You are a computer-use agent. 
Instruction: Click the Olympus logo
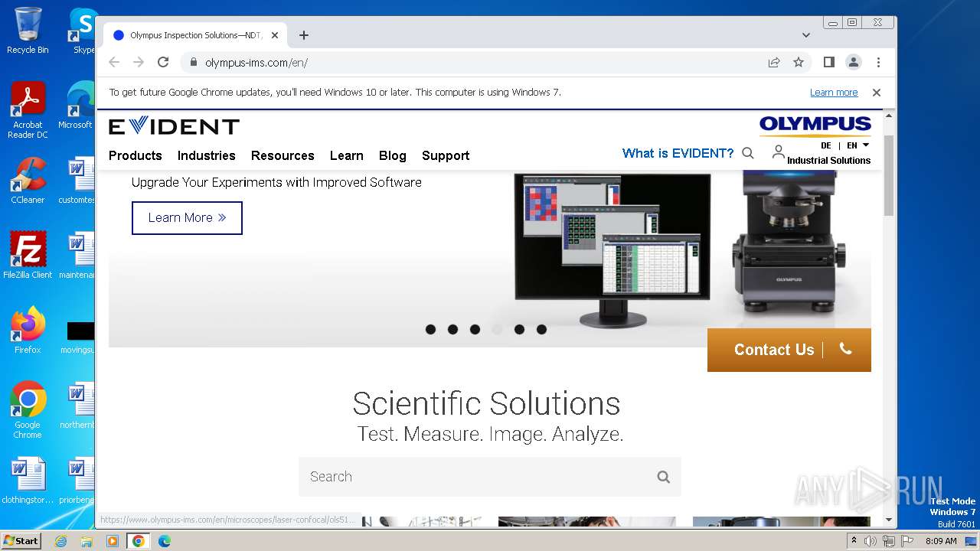(815, 125)
